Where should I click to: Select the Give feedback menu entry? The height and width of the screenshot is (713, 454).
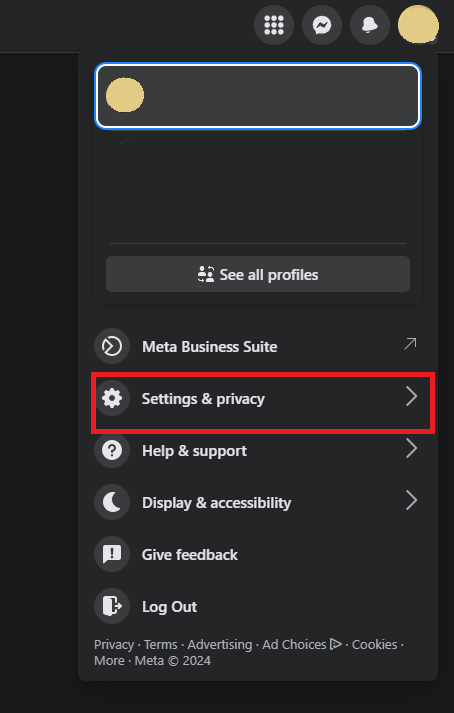point(257,554)
